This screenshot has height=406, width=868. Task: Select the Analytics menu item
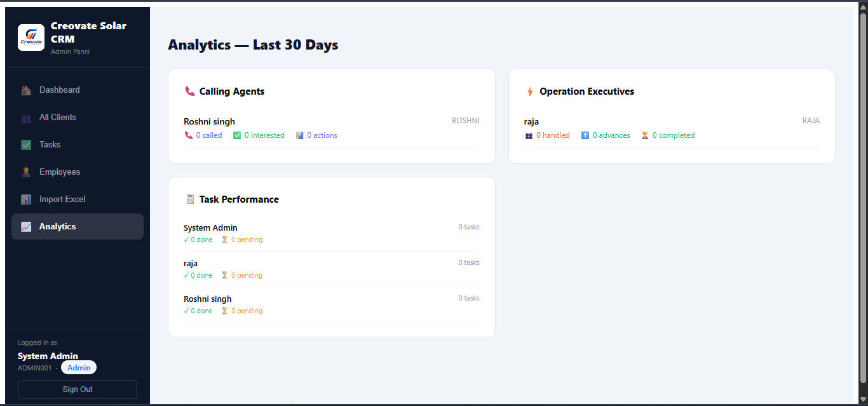click(78, 227)
